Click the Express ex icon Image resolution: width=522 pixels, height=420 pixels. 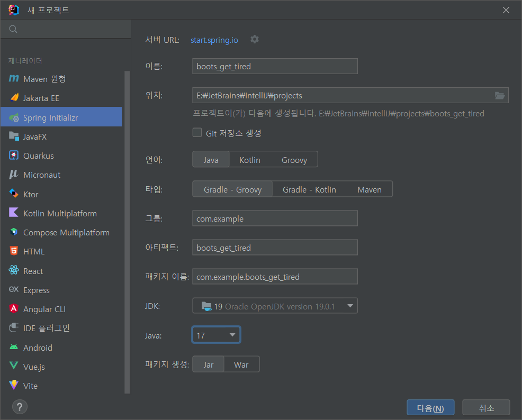14,289
